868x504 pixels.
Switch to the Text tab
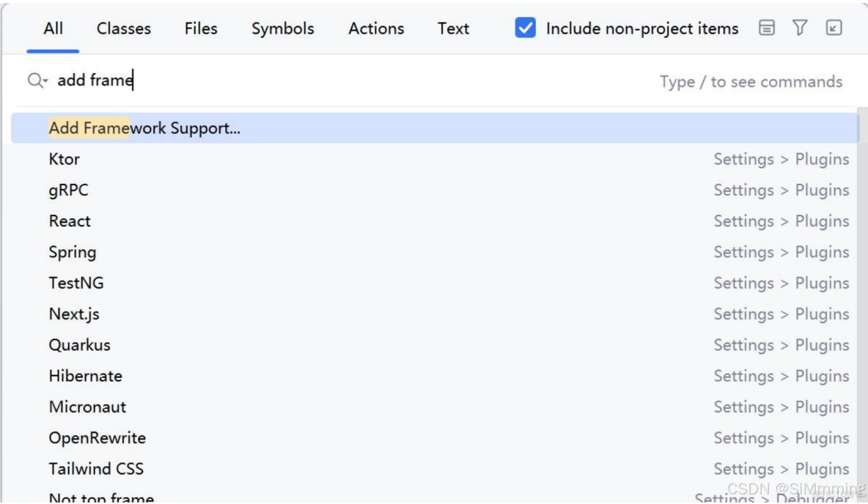pyautogui.click(x=452, y=29)
